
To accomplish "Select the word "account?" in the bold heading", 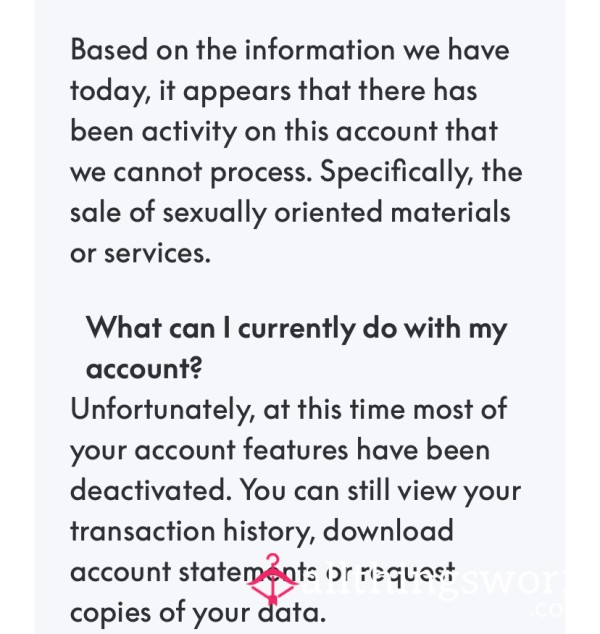I will pyautogui.click(x=144, y=368).
